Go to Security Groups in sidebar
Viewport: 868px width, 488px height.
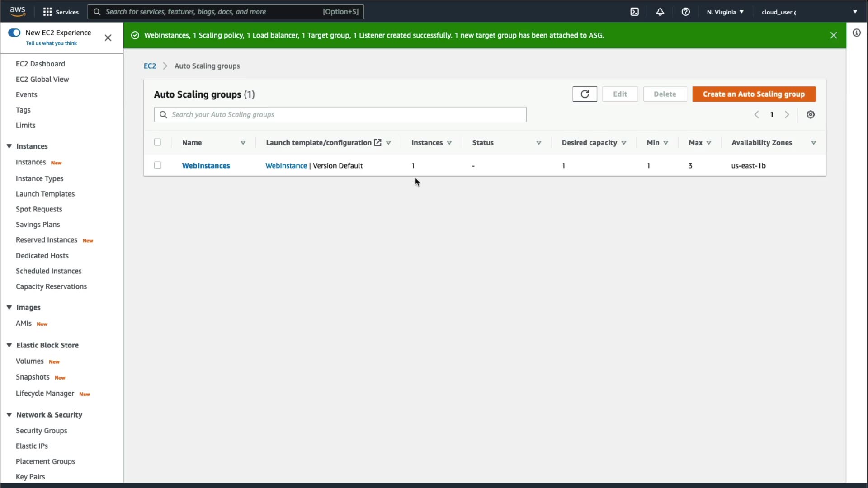[41, 431]
